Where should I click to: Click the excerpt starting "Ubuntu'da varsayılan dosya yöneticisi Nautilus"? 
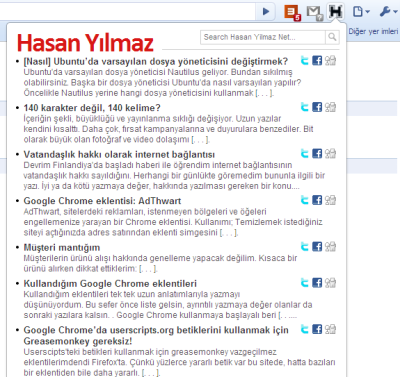pos(162,82)
